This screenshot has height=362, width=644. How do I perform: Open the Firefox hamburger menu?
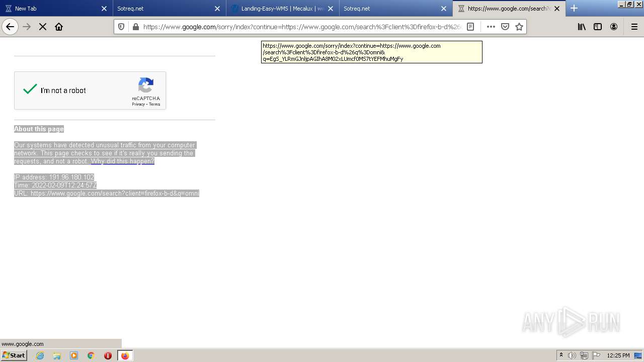point(634,27)
